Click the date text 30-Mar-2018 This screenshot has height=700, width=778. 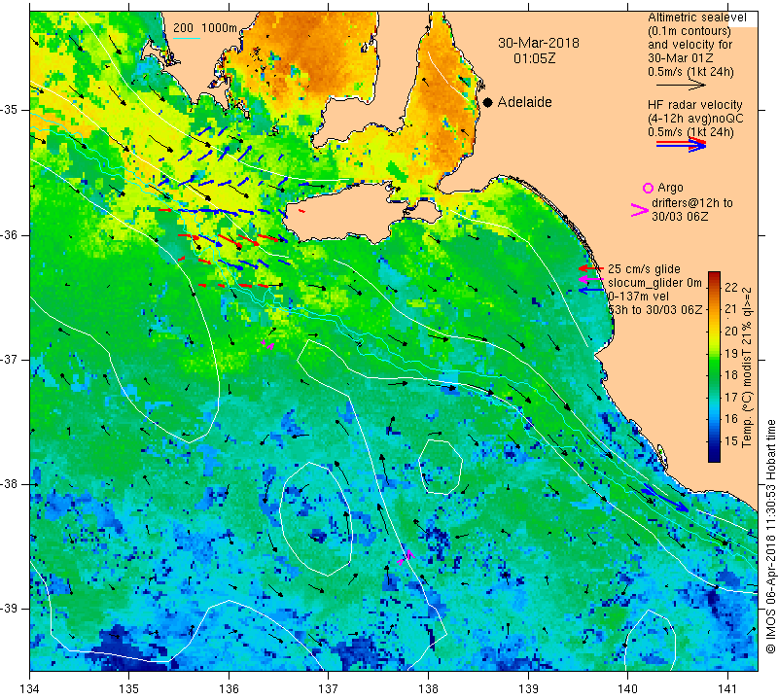point(539,43)
